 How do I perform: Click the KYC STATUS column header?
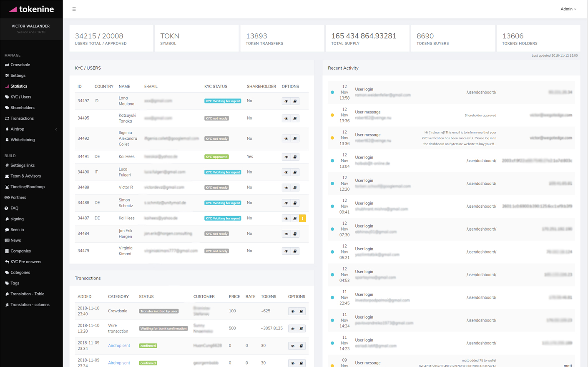[x=216, y=87]
